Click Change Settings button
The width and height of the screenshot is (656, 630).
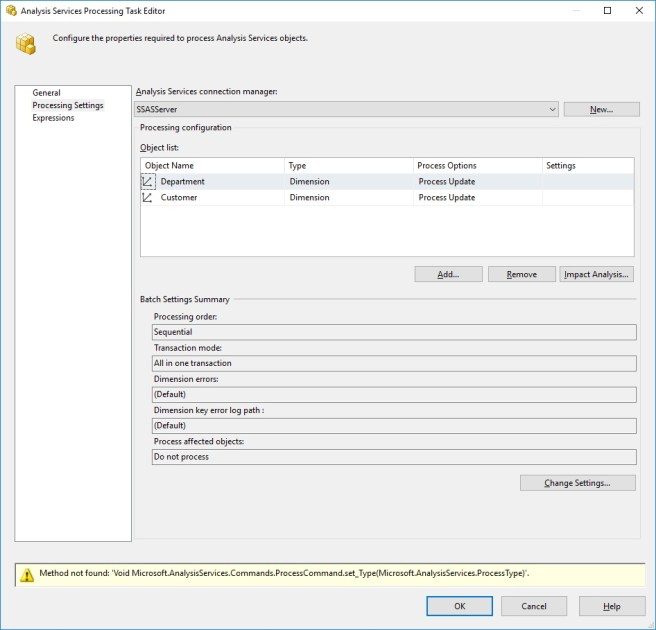tap(578, 483)
